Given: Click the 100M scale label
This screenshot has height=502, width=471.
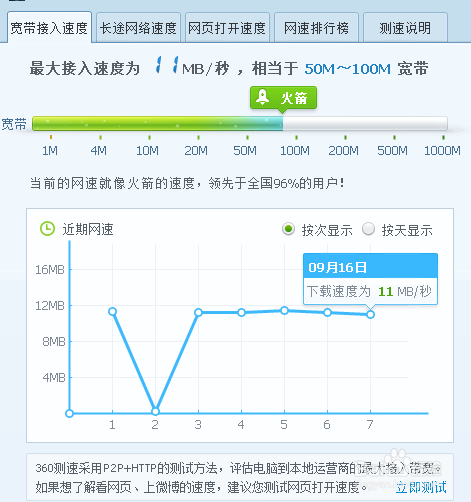Looking at the screenshot, I should click(x=295, y=151).
